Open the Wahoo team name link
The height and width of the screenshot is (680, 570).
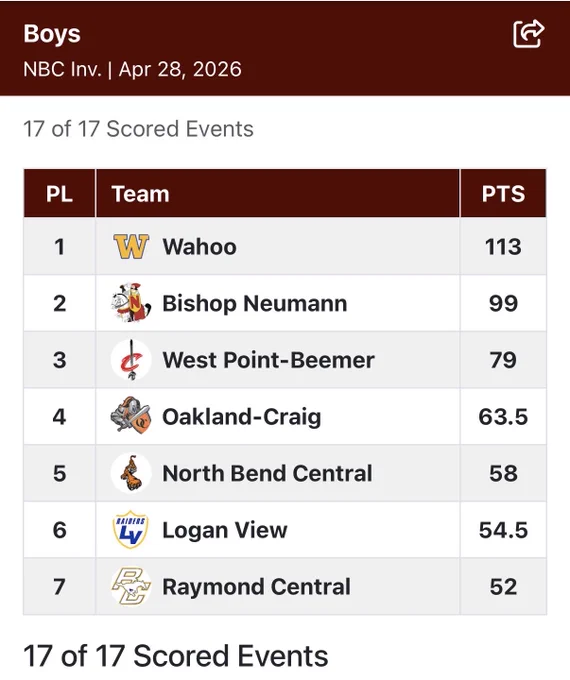coord(200,246)
